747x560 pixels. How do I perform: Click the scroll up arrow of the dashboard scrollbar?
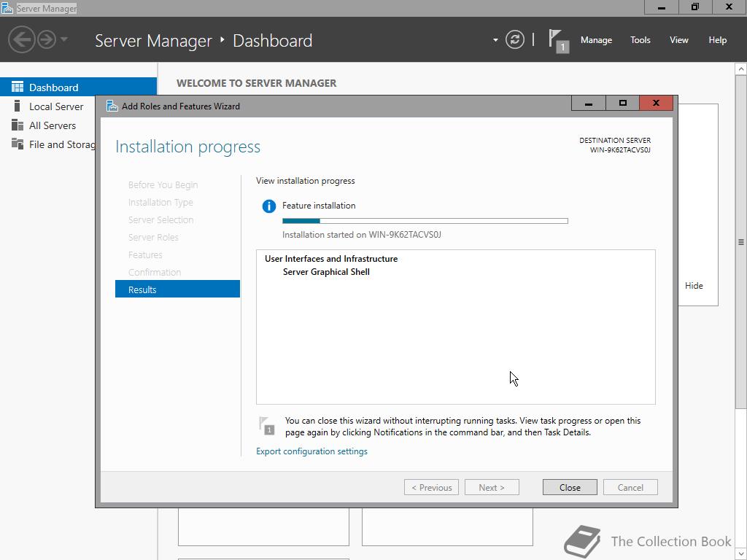coord(741,69)
